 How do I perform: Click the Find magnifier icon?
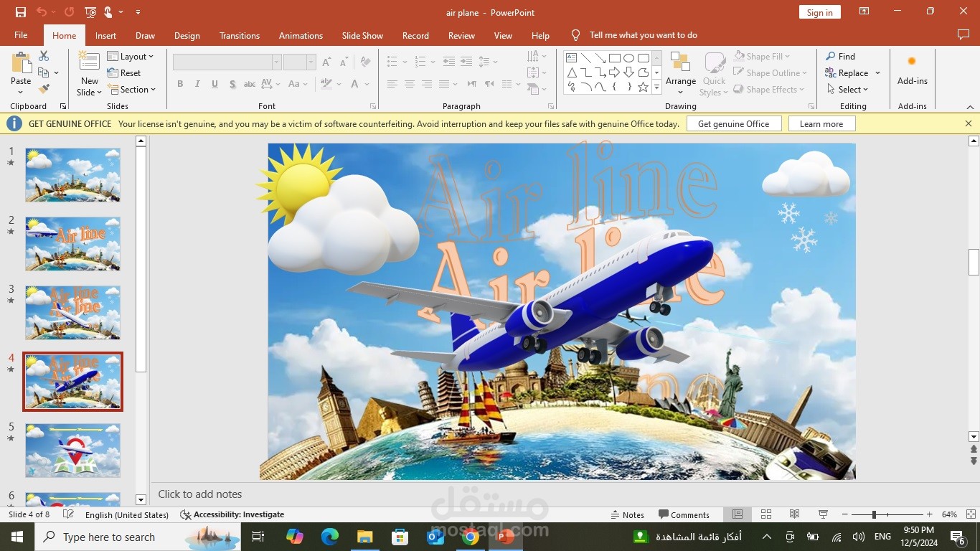pos(830,56)
